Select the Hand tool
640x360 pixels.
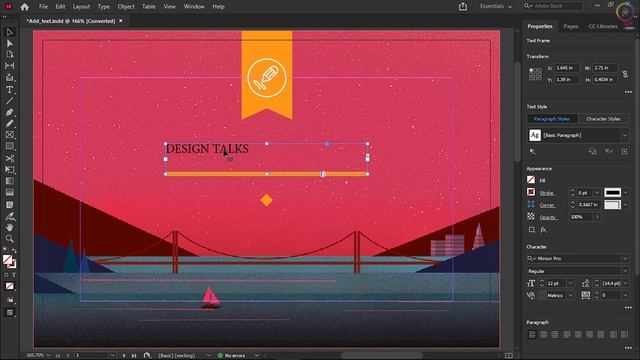point(10,227)
